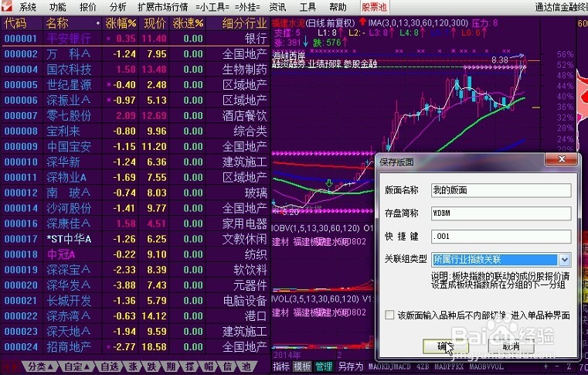Viewport: 588px width, 375px height.
Task: Switch to the 池 tab
Action: click(x=246, y=366)
